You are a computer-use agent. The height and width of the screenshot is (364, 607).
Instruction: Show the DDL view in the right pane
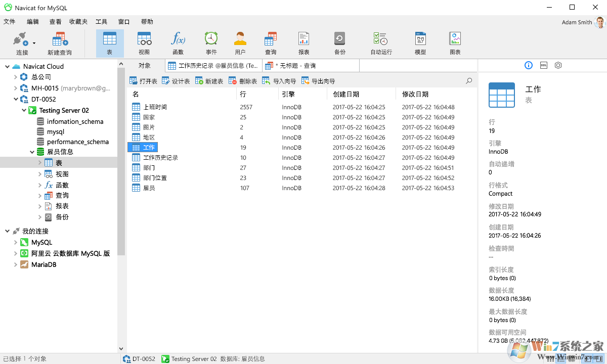(x=543, y=65)
